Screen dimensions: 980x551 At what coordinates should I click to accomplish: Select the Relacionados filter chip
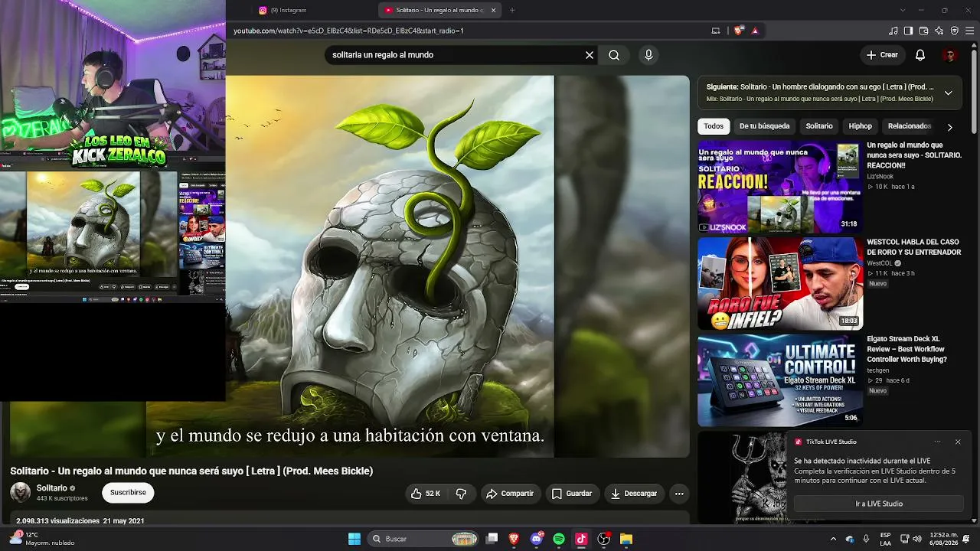point(910,126)
